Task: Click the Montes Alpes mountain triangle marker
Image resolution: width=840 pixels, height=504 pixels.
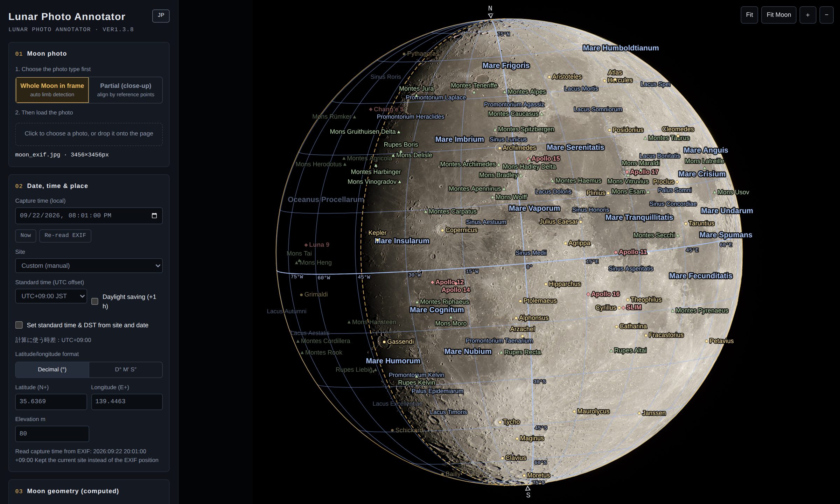Action: [x=505, y=92]
